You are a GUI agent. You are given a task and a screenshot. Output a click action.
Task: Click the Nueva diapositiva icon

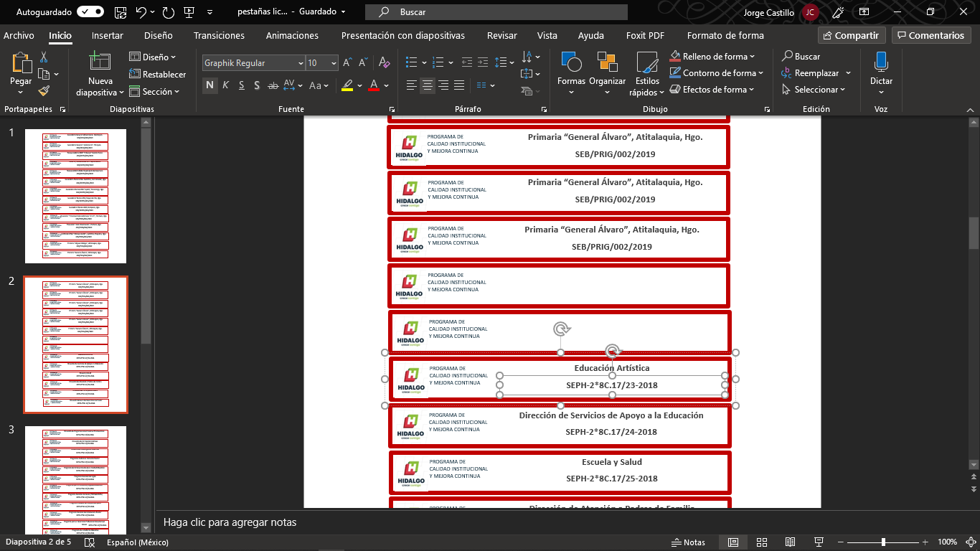100,63
